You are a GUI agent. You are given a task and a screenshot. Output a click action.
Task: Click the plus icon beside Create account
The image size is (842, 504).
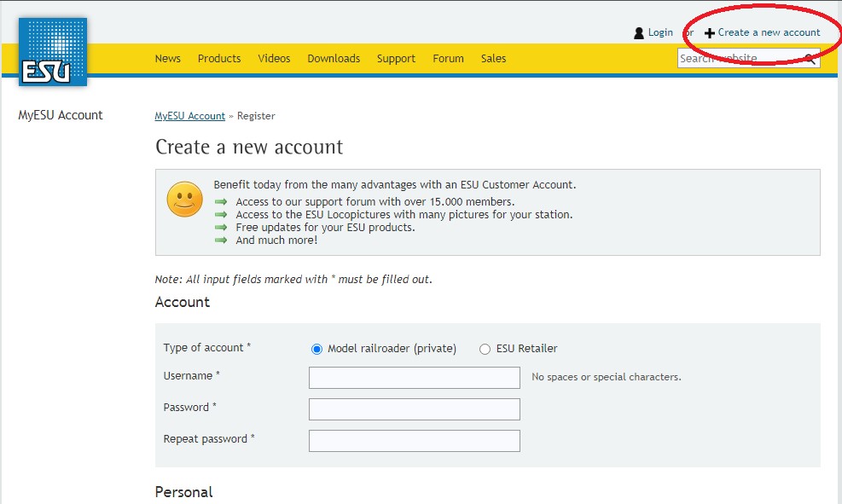(710, 33)
